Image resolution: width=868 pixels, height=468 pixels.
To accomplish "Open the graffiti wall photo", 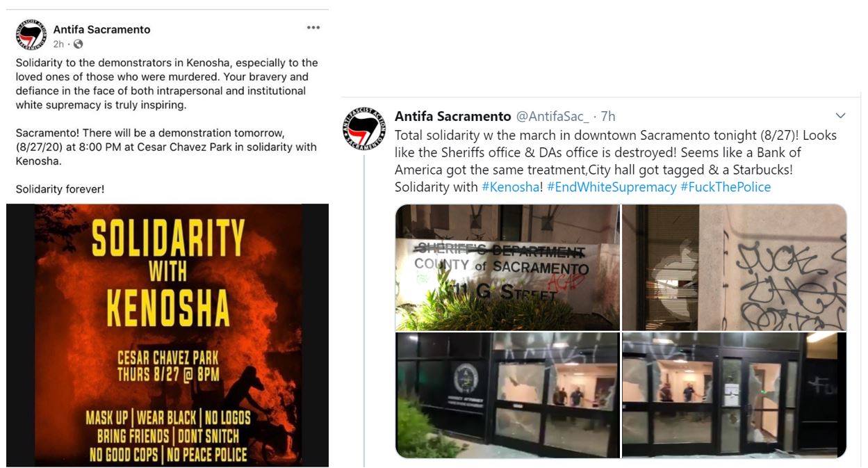I will coord(734,267).
